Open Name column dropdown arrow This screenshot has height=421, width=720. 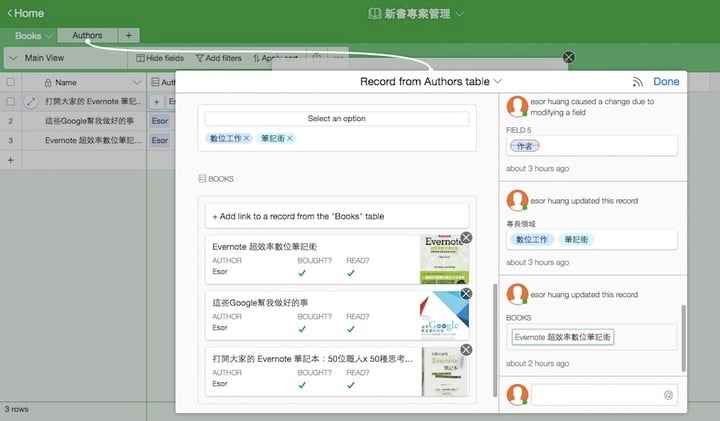tap(137, 83)
